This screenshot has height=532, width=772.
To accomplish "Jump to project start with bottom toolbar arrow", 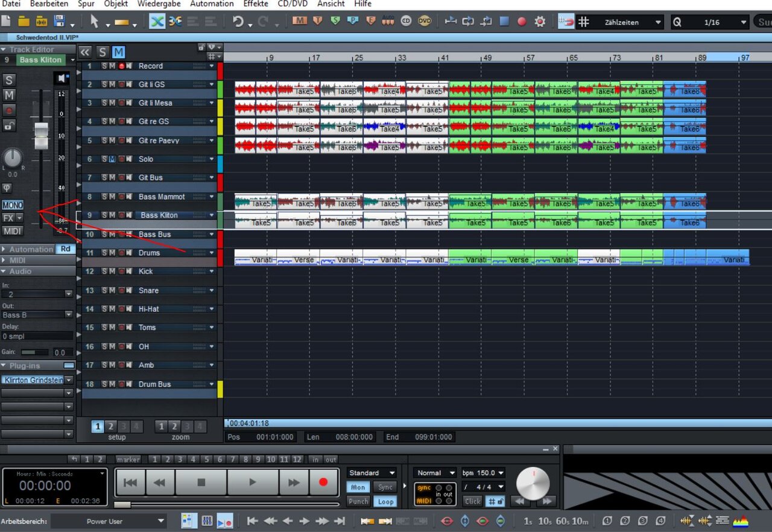I will point(253,521).
